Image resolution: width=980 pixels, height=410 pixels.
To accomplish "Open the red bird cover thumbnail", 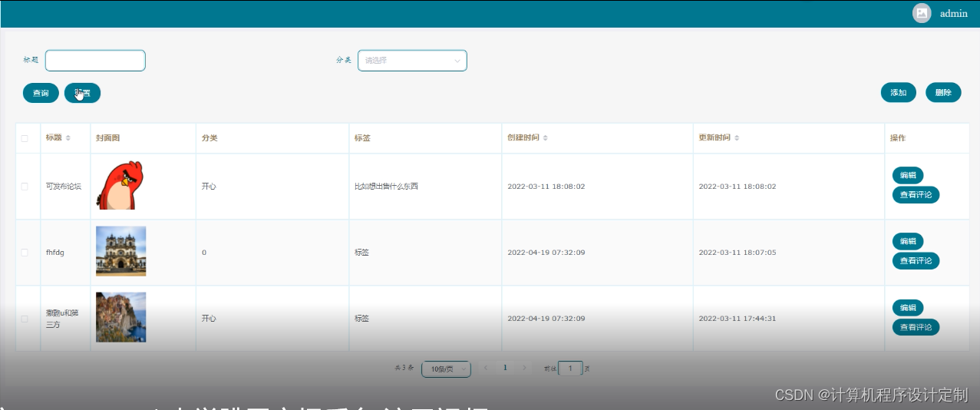I will coord(120,185).
